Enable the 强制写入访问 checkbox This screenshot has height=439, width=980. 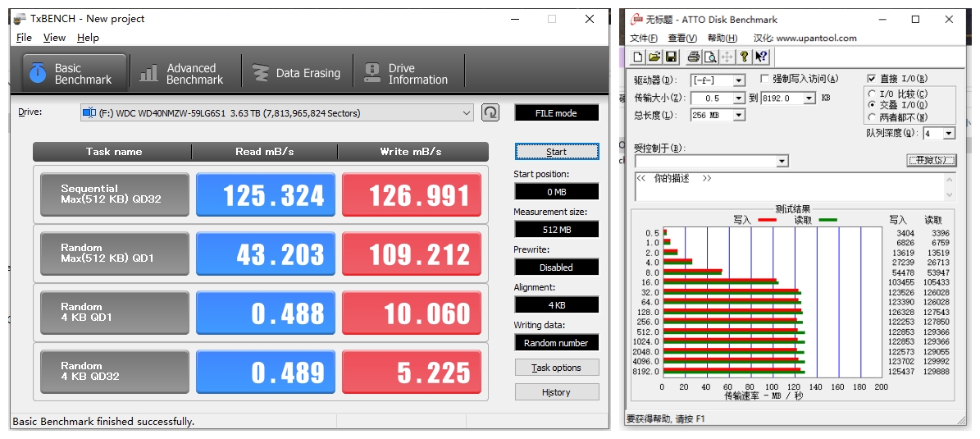tap(765, 79)
